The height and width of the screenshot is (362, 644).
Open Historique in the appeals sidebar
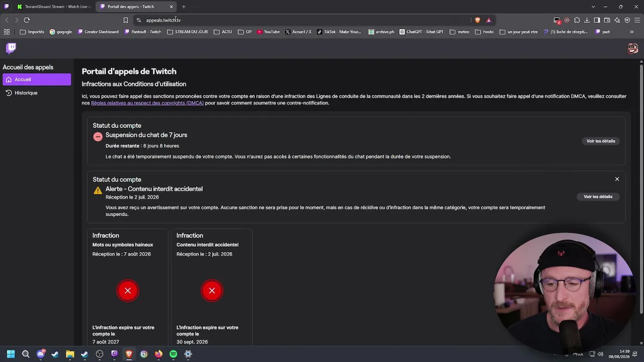click(37, 93)
